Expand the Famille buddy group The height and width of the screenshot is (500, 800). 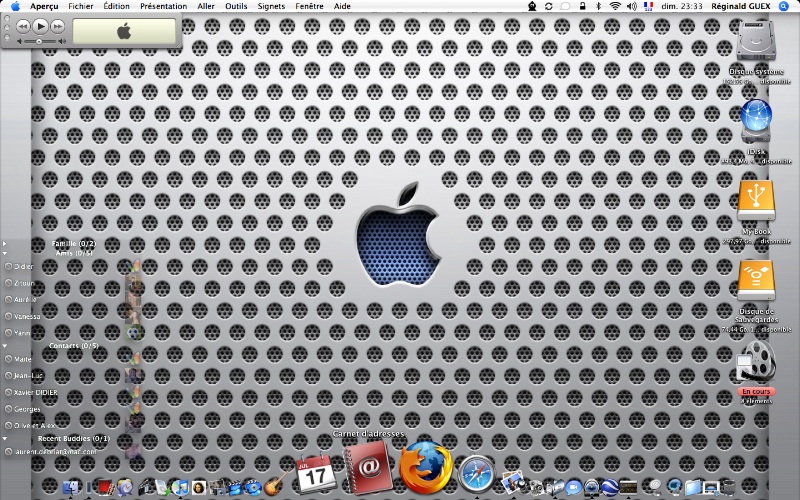pyautogui.click(x=5, y=243)
